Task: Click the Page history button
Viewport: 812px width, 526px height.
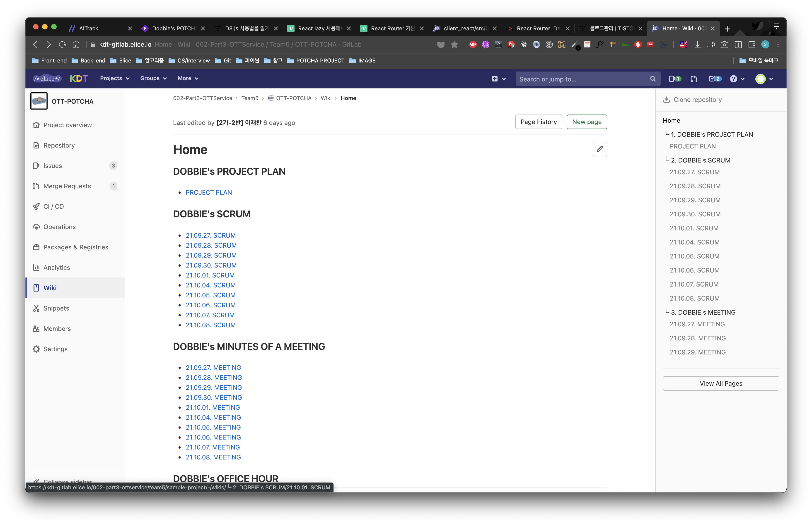Action: click(x=538, y=122)
